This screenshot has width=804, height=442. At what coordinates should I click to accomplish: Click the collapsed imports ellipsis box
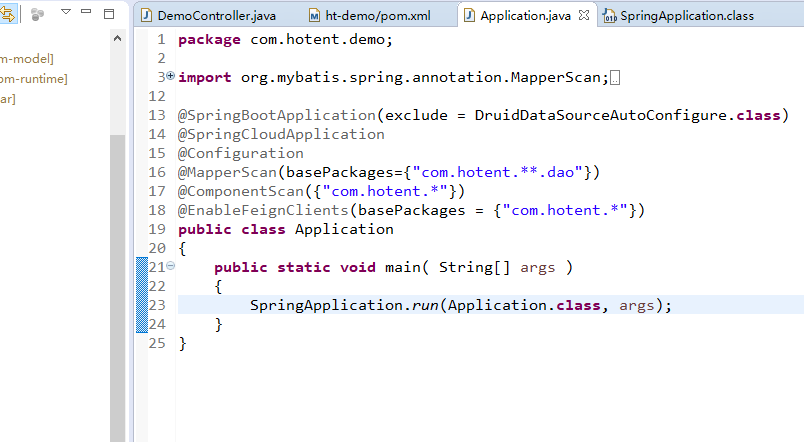(x=615, y=78)
